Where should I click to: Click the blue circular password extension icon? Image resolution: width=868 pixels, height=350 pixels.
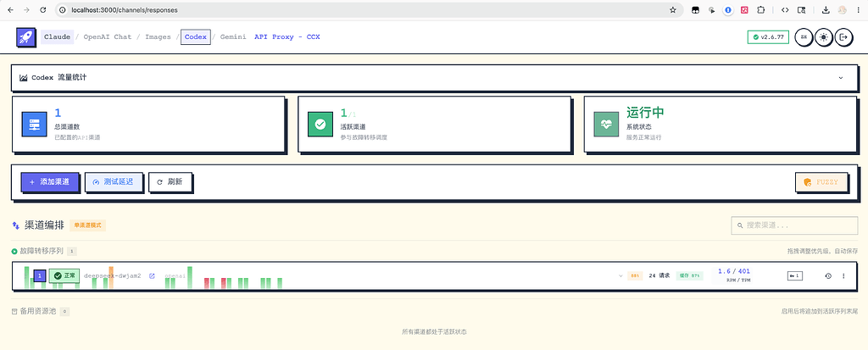coord(728,10)
